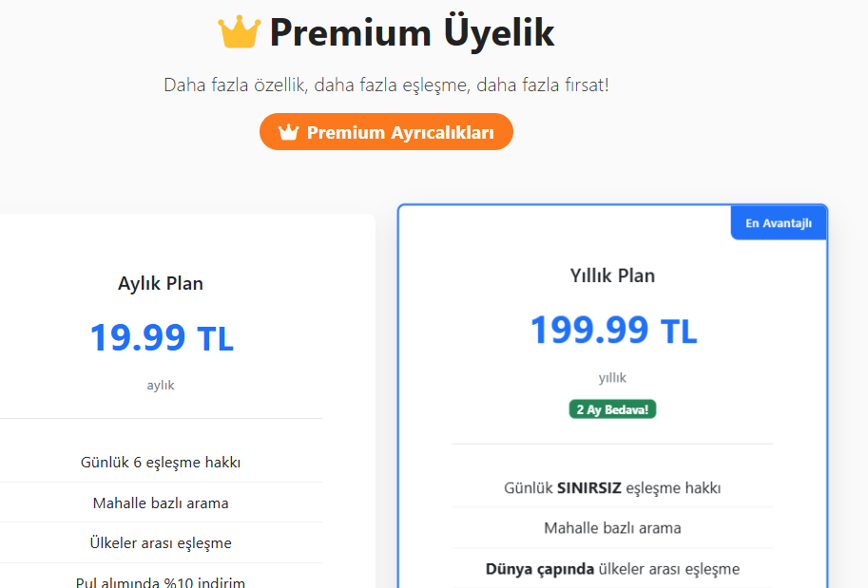This screenshot has height=588, width=868.
Task: Click the white crown icon in orange button
Action: pyautogui.click(x=288, y=132)
